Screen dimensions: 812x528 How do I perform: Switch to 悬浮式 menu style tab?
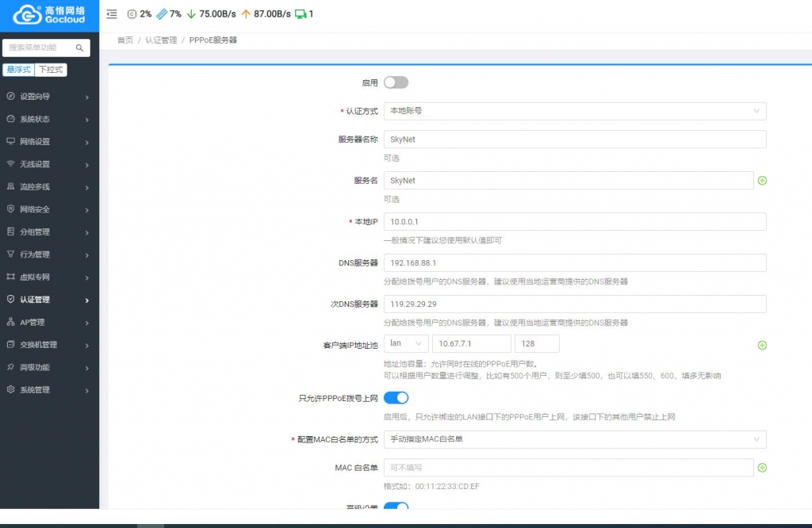[19, 69]
